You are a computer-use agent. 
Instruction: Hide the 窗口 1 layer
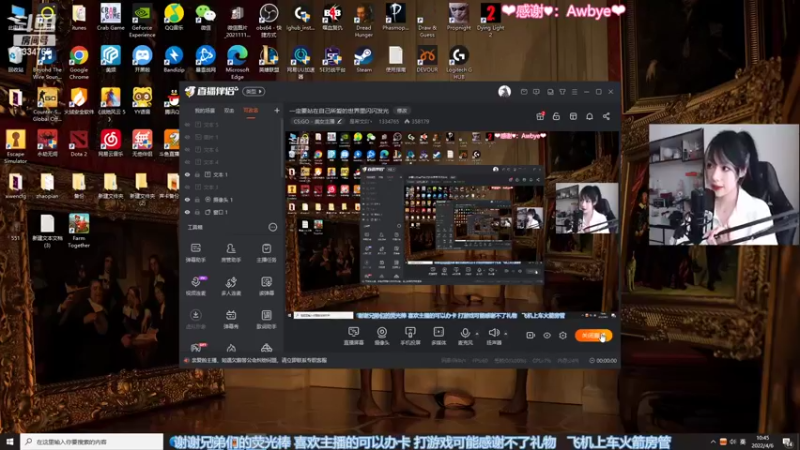pyautogui.click(x=187, y=212)
